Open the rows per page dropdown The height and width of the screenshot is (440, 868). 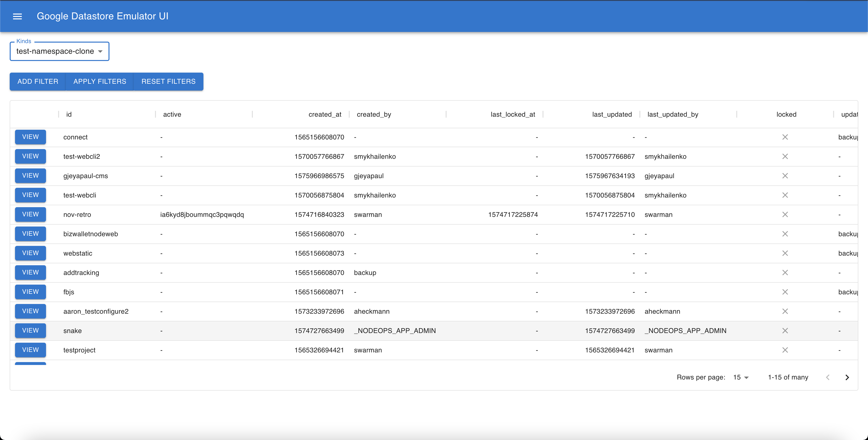point(741,377)
